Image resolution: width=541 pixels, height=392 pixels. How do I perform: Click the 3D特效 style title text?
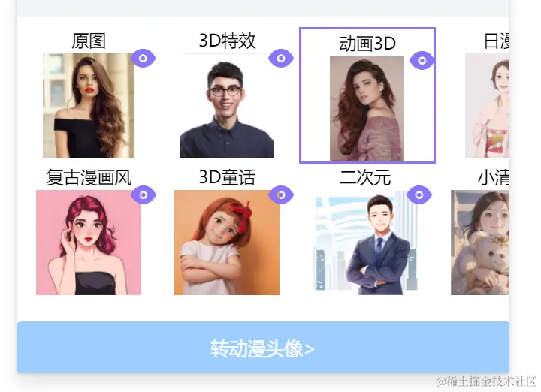tap(227, 41)
